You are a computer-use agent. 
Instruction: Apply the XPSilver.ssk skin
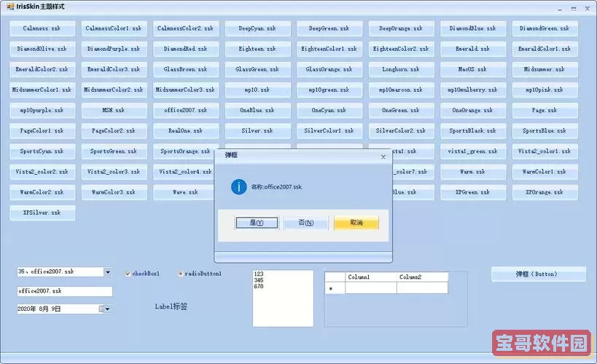[x=42, y=213]
